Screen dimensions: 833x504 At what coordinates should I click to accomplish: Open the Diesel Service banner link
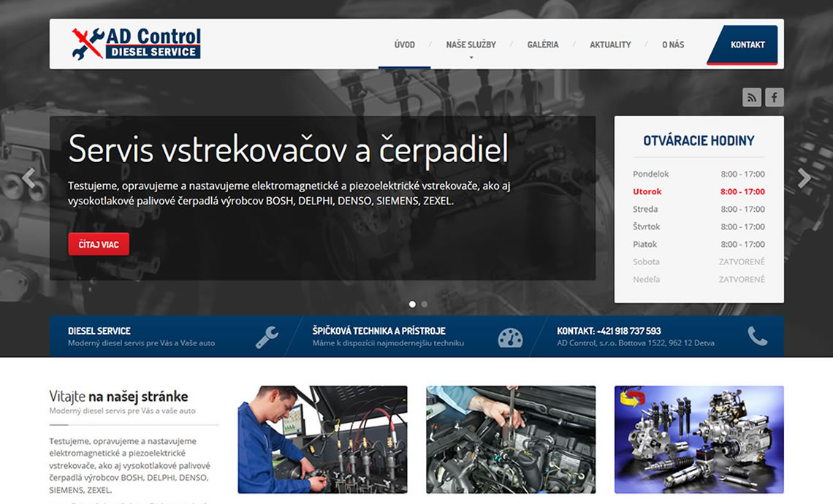pyautogui.click(x=99, y=331)
